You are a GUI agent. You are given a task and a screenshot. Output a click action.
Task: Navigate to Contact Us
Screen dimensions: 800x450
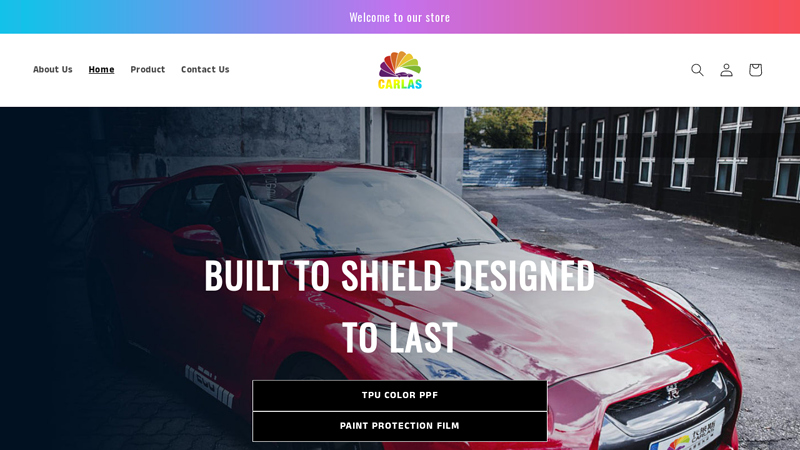pyautogui.click(x=205, y=69)
